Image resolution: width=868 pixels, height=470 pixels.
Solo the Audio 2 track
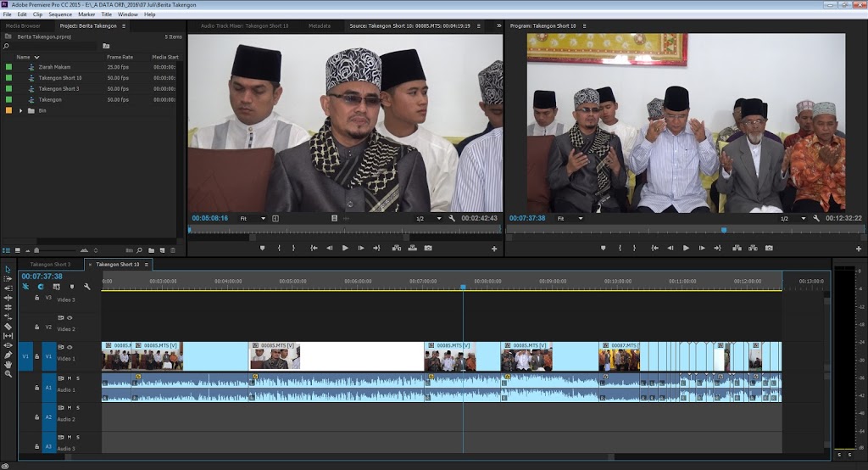pos(79,408)
